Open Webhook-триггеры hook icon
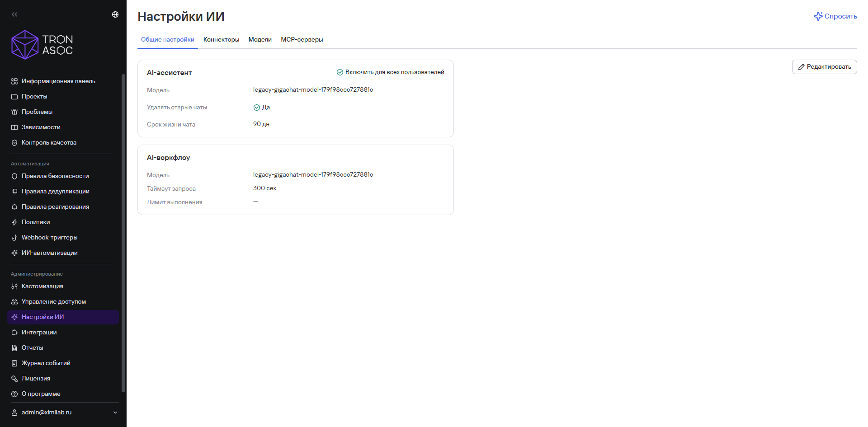Image resolution: width=868 pixels, height=427 pixels. tap(14, 238)
